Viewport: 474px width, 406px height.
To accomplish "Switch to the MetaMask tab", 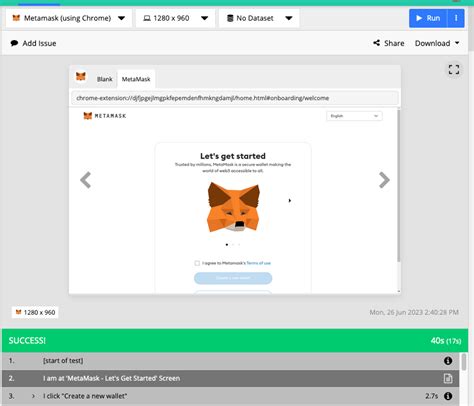I will 136,79.
